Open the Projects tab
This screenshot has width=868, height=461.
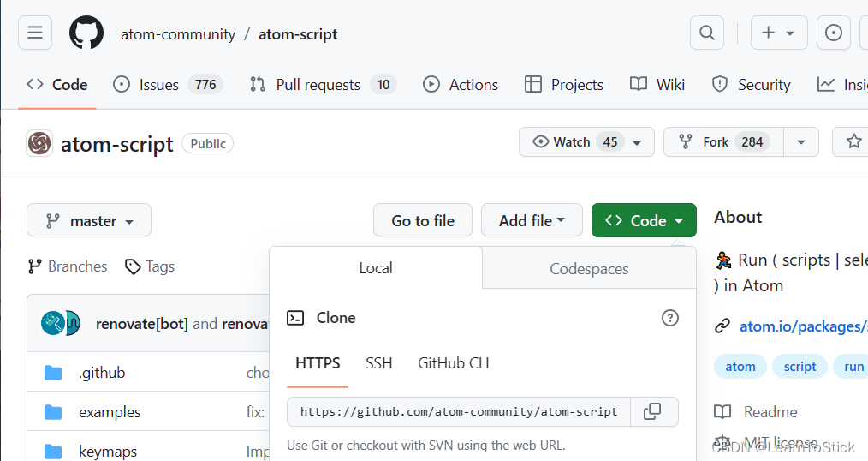point(563,85)
